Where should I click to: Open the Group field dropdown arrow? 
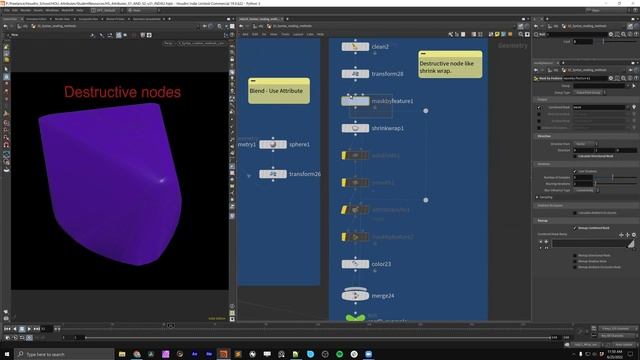tap(628, 86)
